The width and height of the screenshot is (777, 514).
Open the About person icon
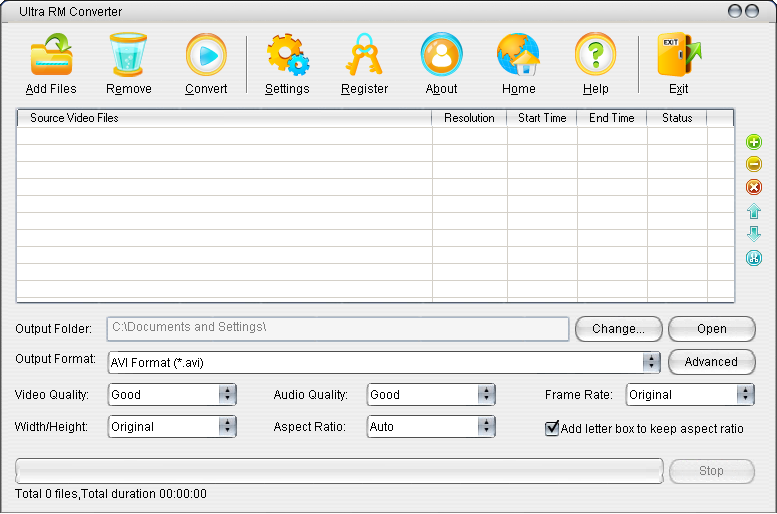(x=442, y=55)
